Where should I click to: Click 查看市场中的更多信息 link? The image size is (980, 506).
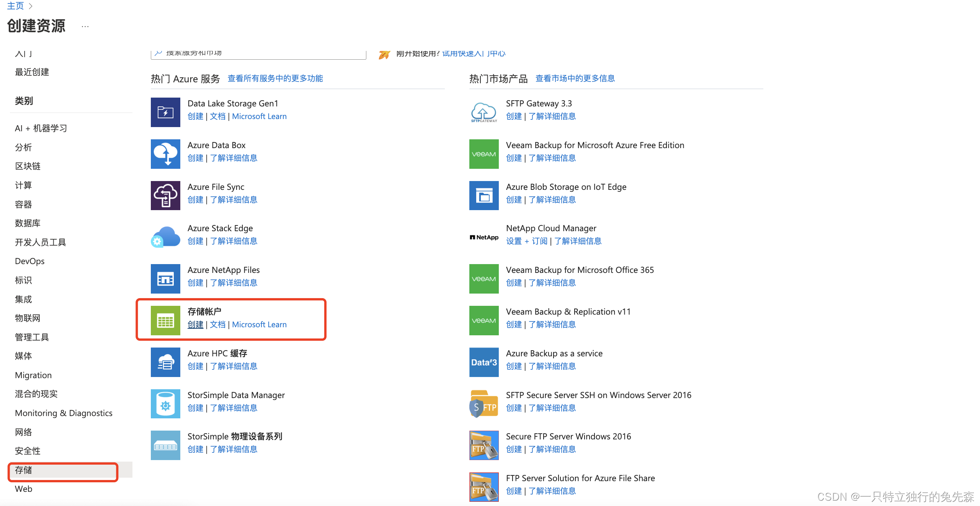[575, 78]
